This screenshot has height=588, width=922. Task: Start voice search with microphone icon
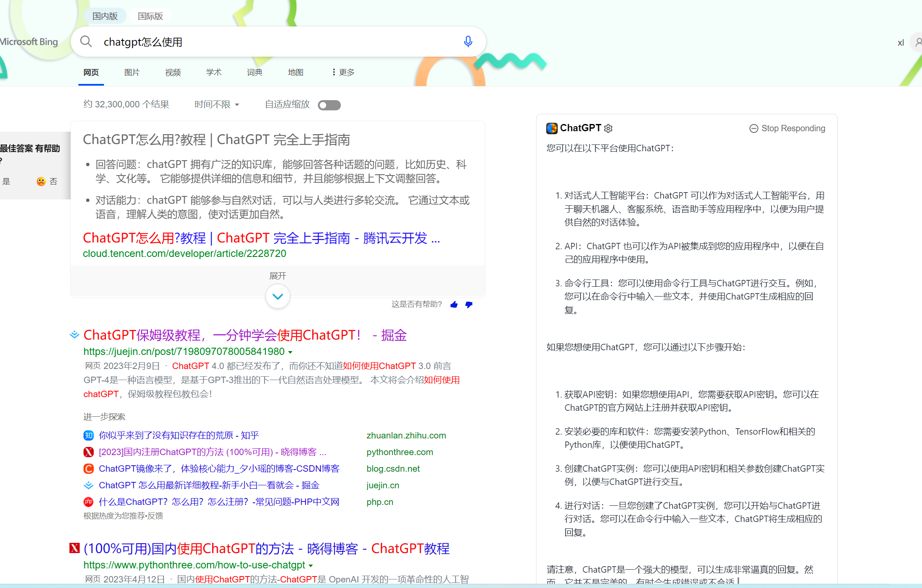(468, 41)
